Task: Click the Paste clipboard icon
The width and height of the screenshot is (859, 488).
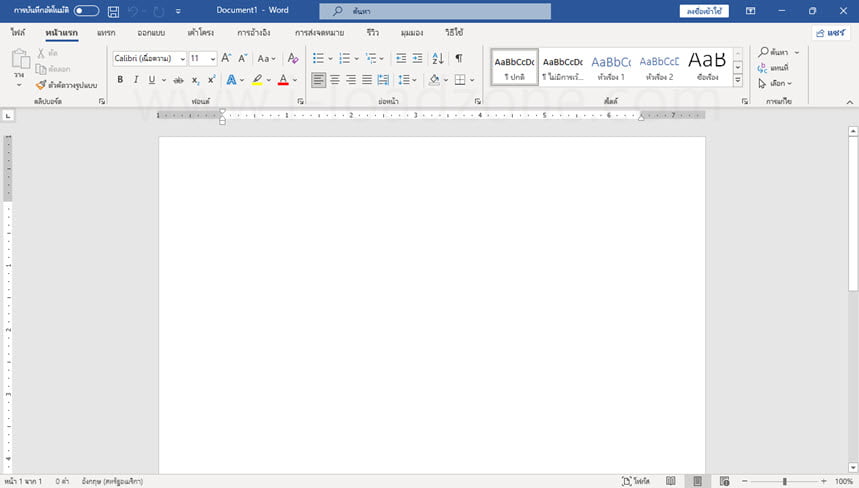Action: point(20,59)
